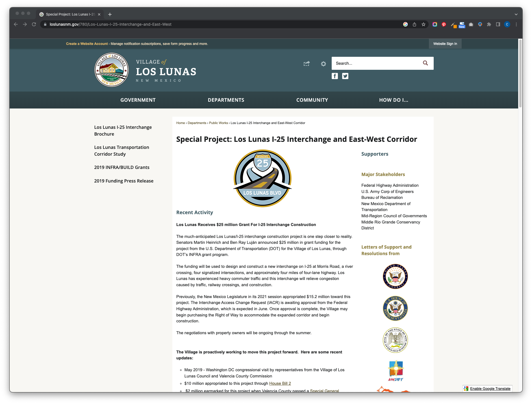Viewport: 532px width, 404px height.
Task: Open the cricket bat extension with orange badge
Action: pos(453,25)
